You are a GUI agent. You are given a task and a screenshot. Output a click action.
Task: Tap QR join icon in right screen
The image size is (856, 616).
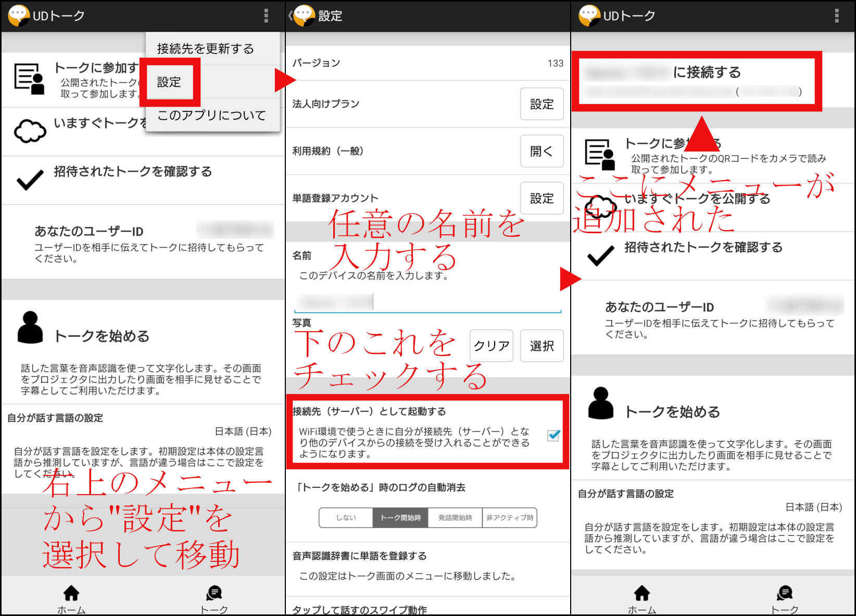600,154
